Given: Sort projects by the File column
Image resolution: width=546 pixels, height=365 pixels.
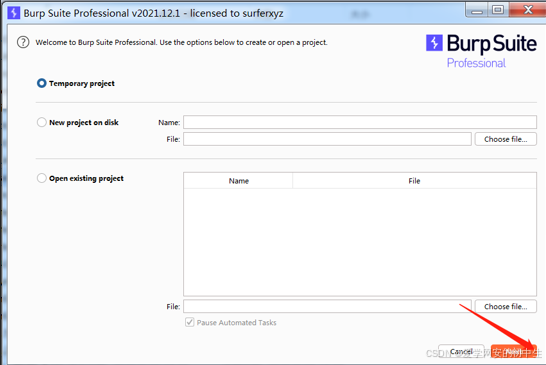Looking at the screenshot, I should (x=414, y=181).
